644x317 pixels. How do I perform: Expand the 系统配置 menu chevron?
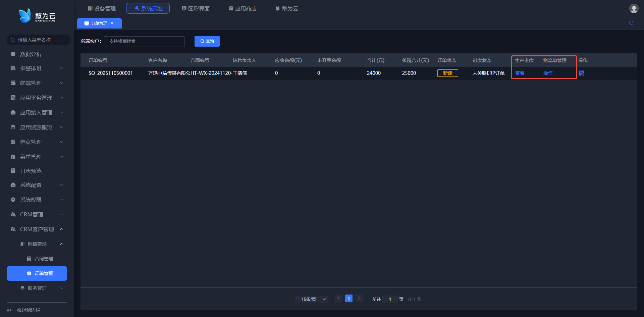(62, 185)
